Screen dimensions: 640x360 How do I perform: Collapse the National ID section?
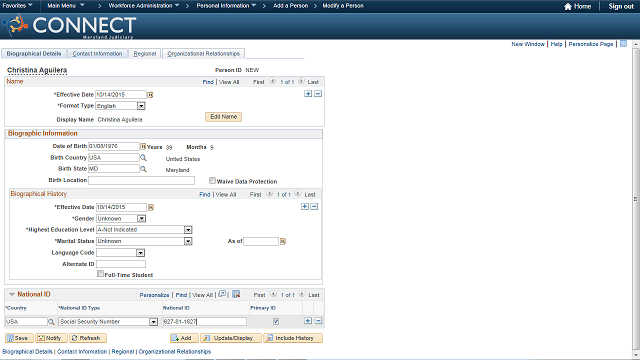pyautogui.click(x=12, y=294)
